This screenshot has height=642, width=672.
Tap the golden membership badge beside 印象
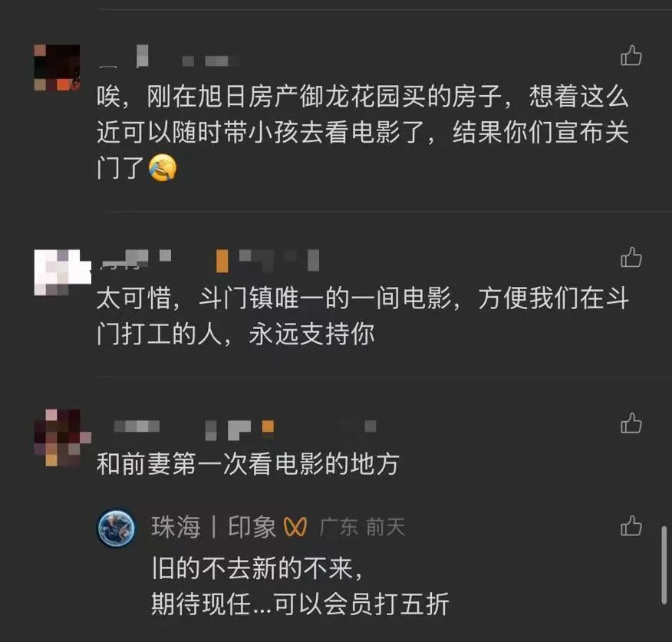pos(295,527)
